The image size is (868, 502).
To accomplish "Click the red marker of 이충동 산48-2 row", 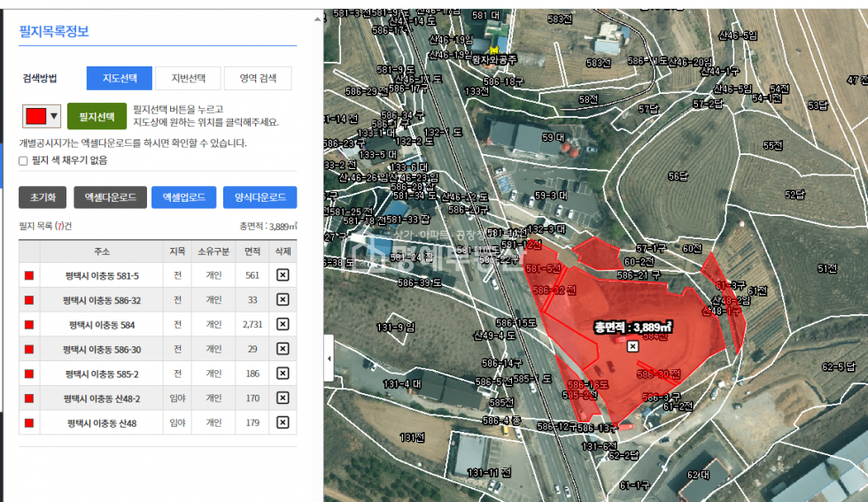I will coord(29,398).
